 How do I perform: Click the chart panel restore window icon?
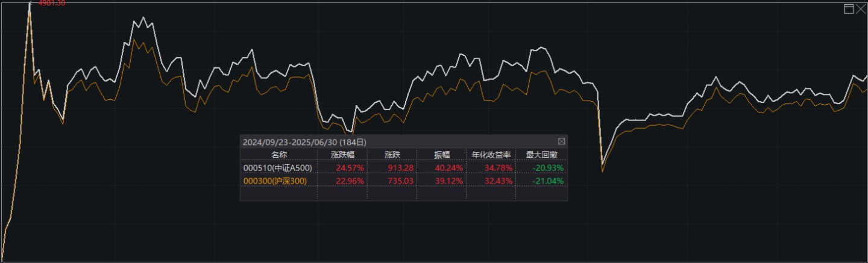[849, 8]
